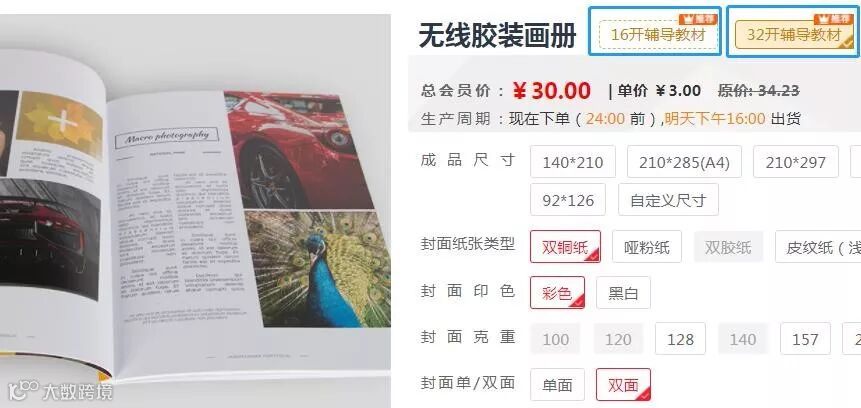Click the open book product photo
The height and width of the screenshot is (408, 861).
tap(195, 211)
